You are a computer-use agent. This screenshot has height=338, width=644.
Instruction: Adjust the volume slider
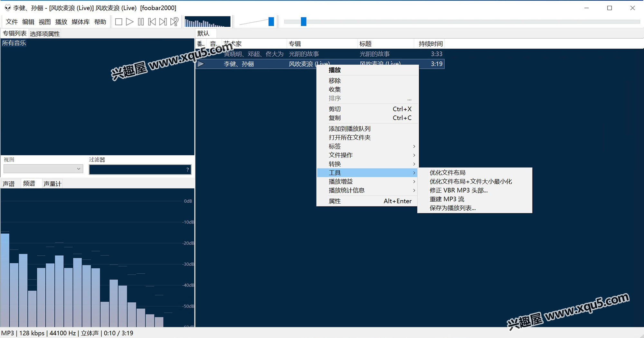271,22
